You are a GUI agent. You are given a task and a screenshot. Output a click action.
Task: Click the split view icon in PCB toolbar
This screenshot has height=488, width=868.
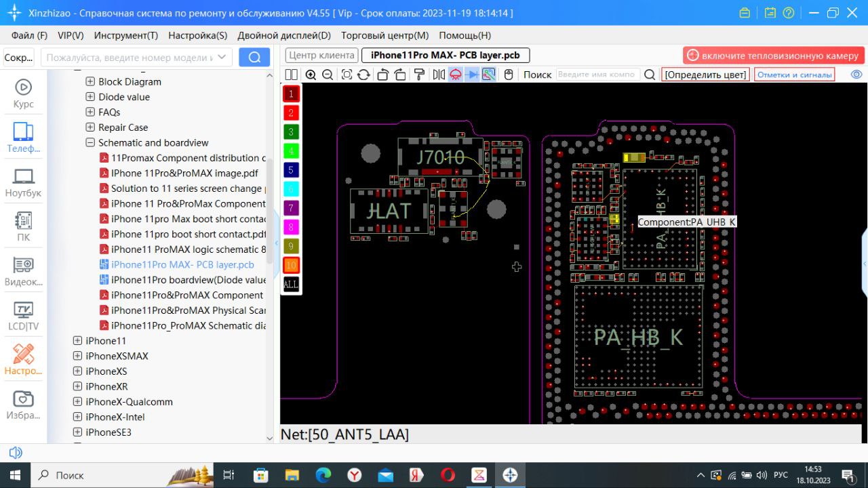point(291,75)
